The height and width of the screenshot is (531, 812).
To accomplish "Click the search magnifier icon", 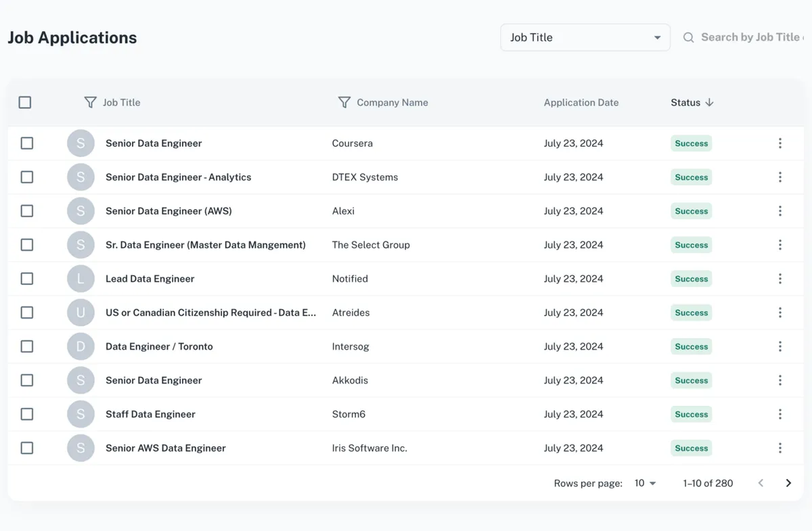I will coord(688,38).
